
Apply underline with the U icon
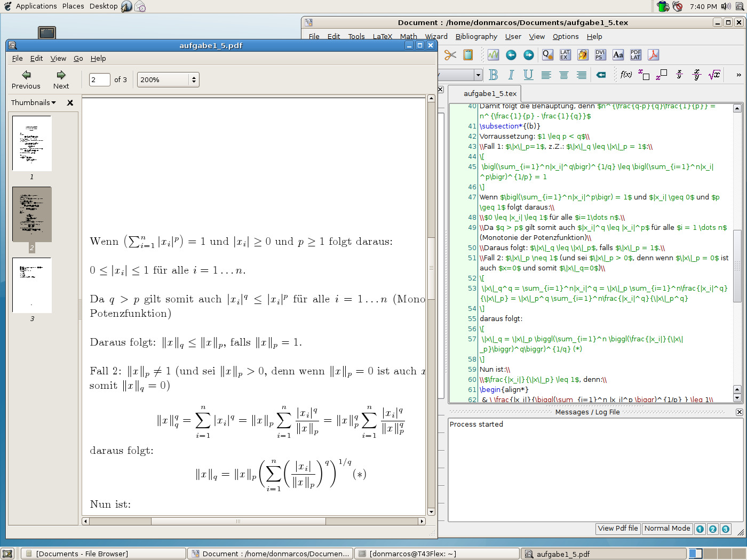528,75
